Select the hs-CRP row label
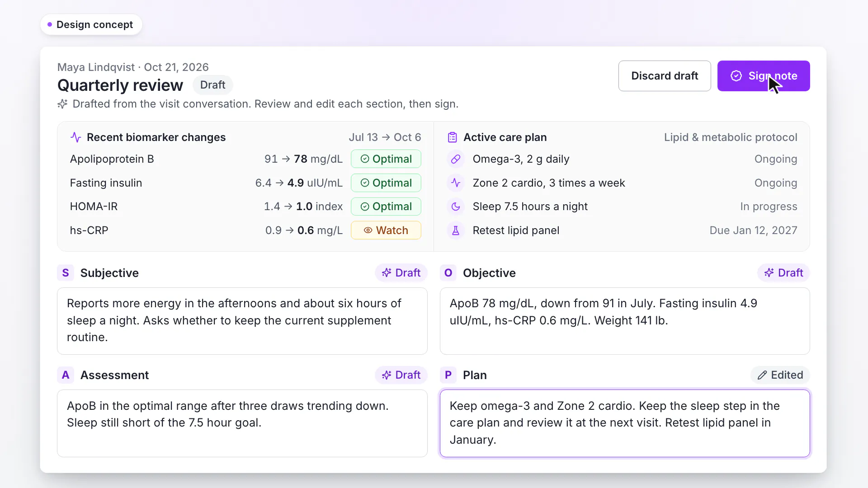The width and height of the screenshot is (868, 488). [89, 230]
